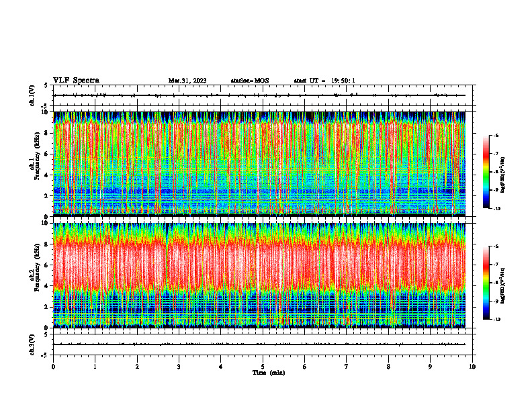Click the "-10" label on ch.2 color bar

[x=497, y=319]
